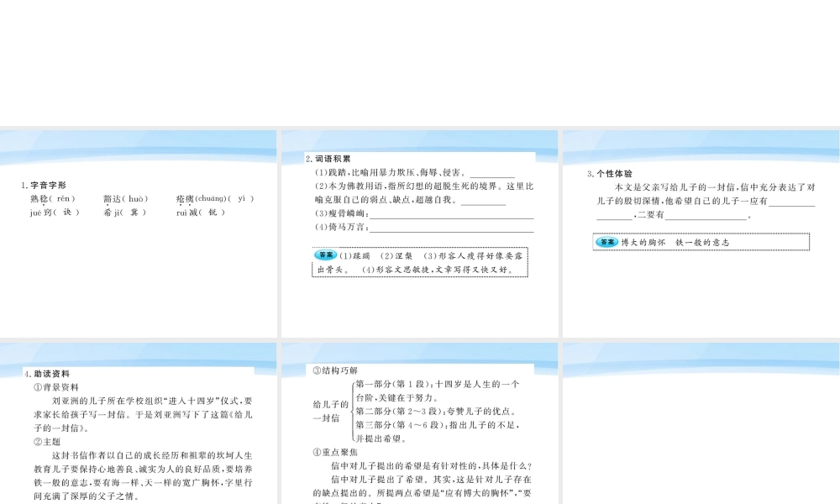Click the blank line after (4)倚马万言
This screenshot has width=840, height=504.
pyautogui.click(x=452, y=228)
